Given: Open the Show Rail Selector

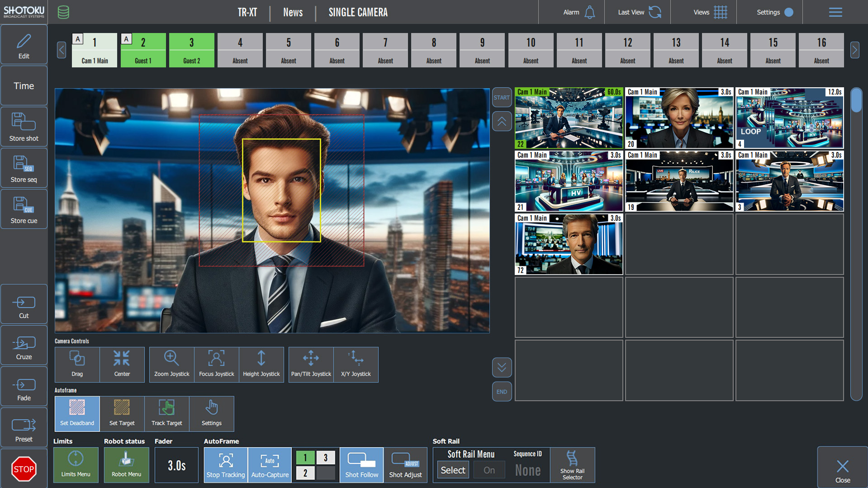Looking at the screenshot, I should (x=572, y=465).
